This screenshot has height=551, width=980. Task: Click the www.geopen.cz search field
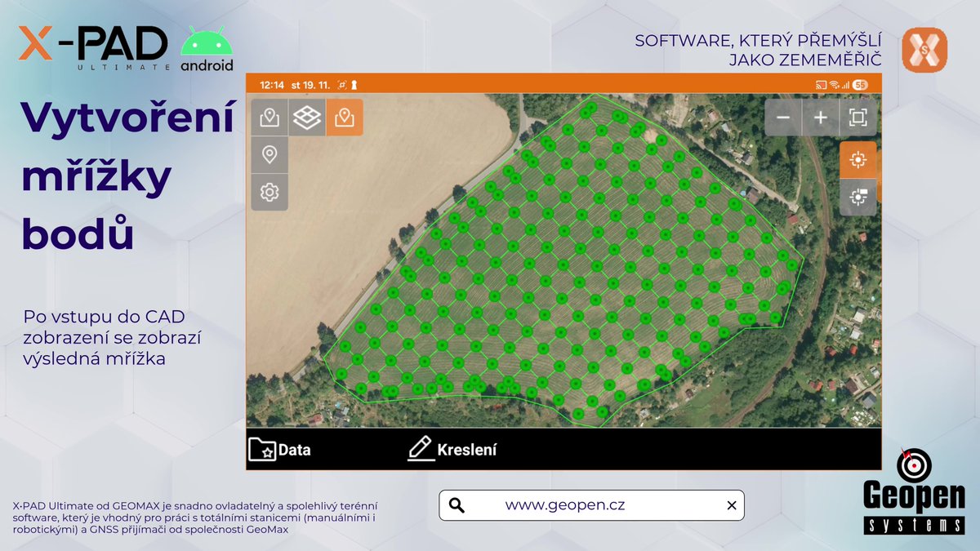pos(591,505)
